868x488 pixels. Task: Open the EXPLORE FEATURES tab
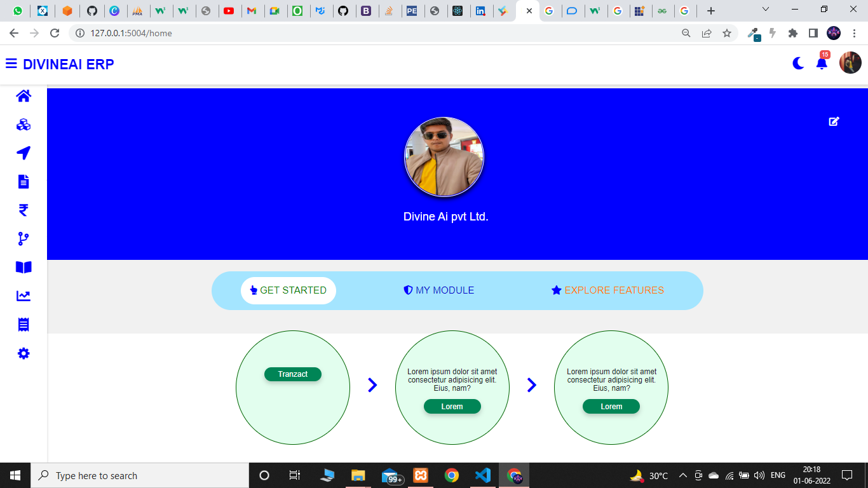coord(607,290)
